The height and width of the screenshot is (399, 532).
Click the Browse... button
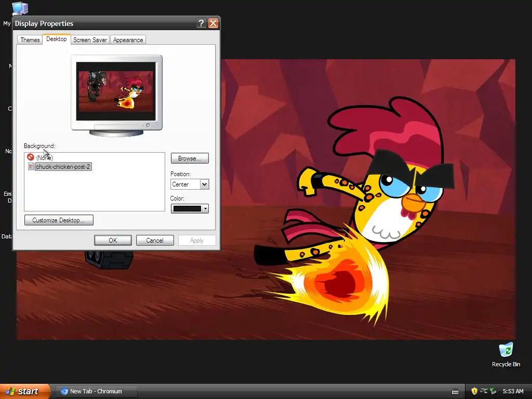click(190, 158)
